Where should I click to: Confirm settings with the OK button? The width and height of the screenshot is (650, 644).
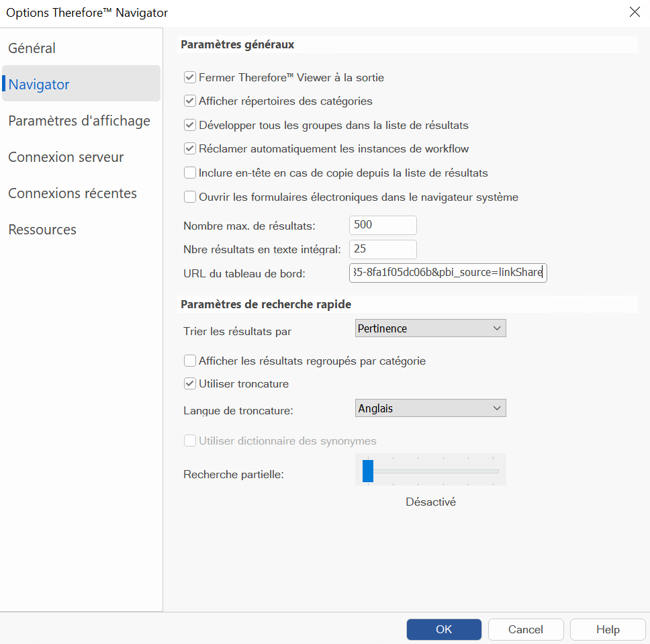click(x=443, y=629)
